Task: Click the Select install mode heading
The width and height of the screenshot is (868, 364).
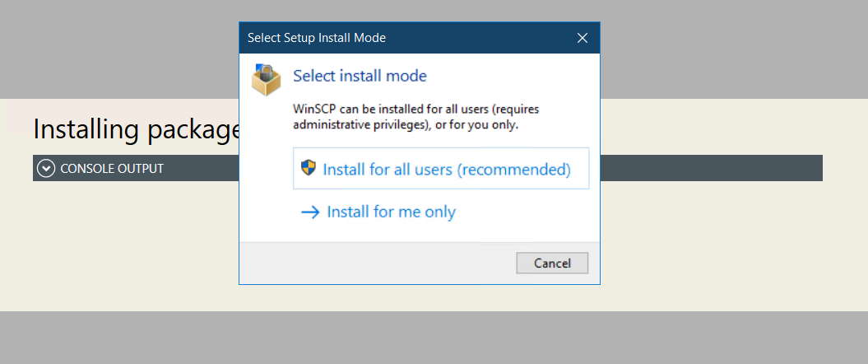Action: click(x=360, y=76)
